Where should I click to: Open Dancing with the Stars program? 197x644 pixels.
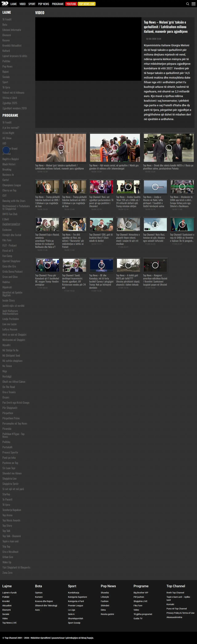[14, 201]
